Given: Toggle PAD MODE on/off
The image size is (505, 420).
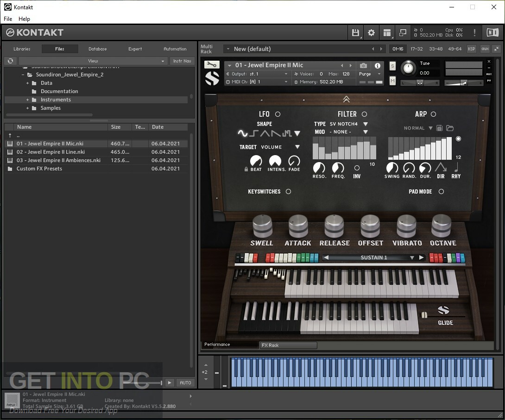Looking at the screenshot, I should tap(441, 192).
